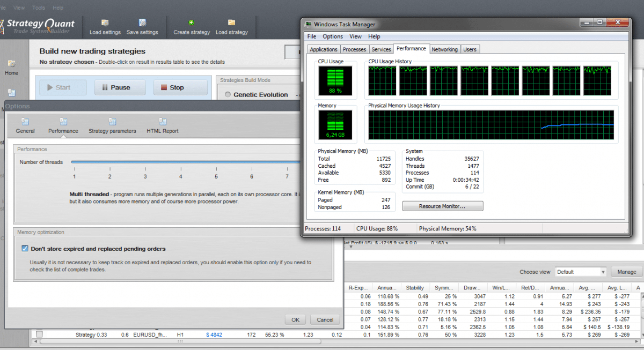644x350 pixels.
Task: Click the Load settings toolbar icon
Action: click(105, 23)
